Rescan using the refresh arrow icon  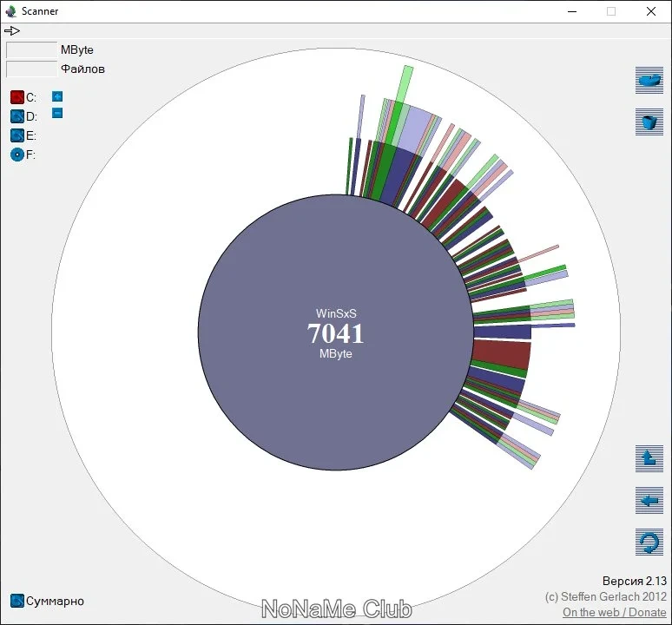pos(649,542)
